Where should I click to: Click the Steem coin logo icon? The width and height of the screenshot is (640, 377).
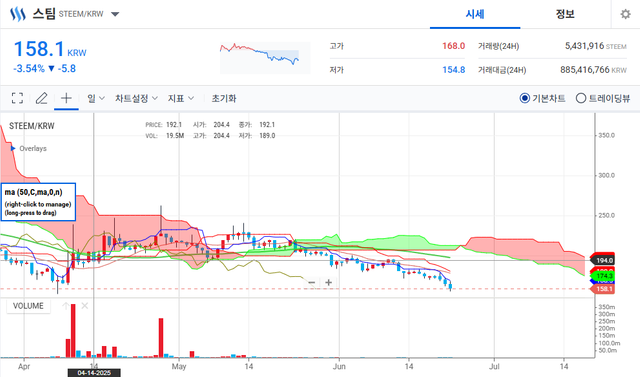(18, 14)
